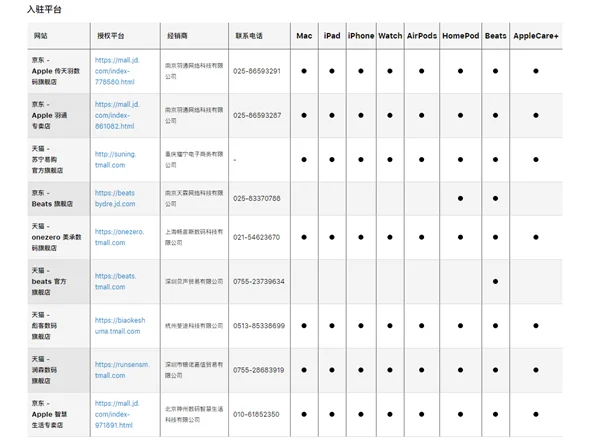
Task: Open the mall.jd.com/index-778580.html link
Action: click(117, 71)
